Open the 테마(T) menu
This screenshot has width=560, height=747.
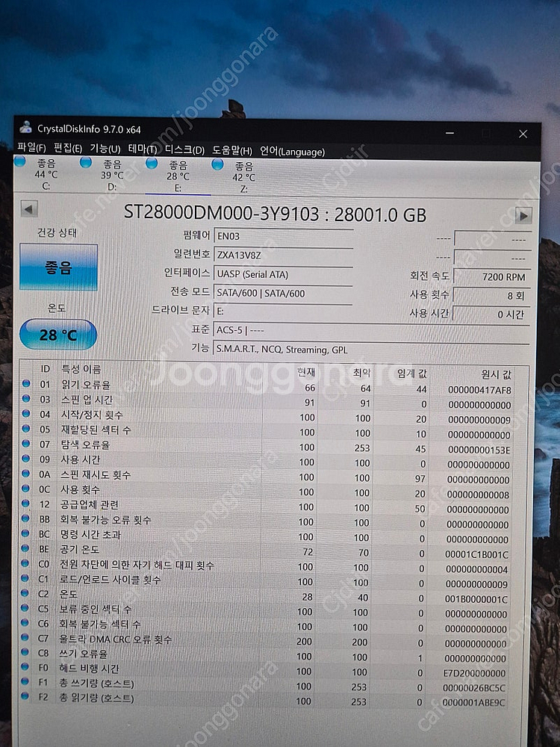tap(143, 149)
